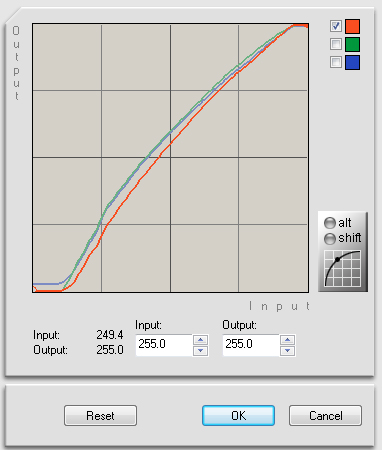This screenshot has height=450, width=382.
Task: Select the shift radio button
Action: 330,238
